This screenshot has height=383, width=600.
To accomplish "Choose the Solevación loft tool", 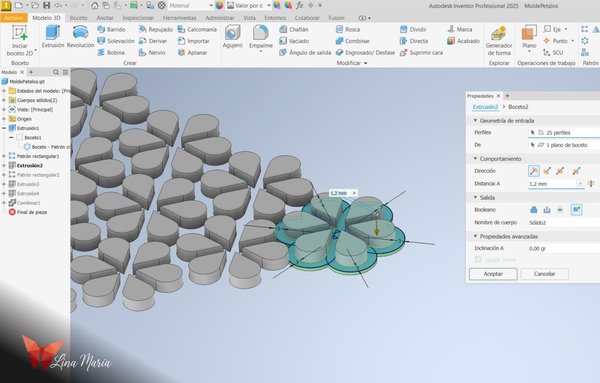I will pyautogui.click(x=116, y=41).
